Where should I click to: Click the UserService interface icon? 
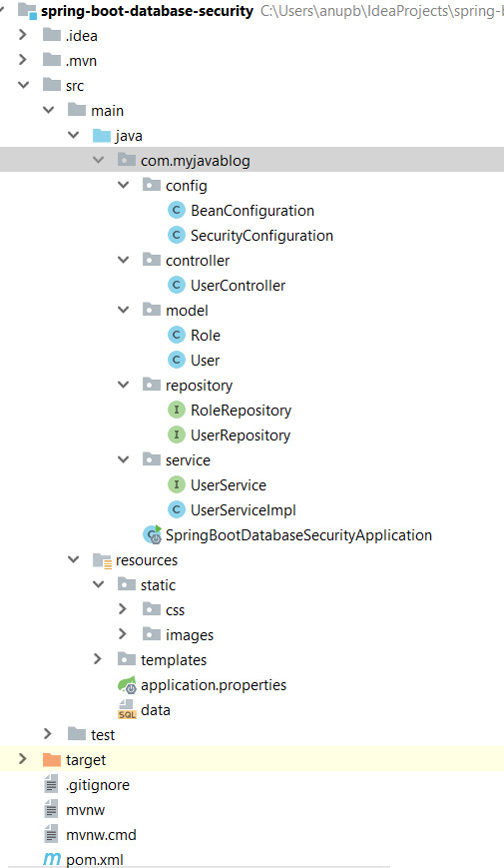click(x=176, y=484)
